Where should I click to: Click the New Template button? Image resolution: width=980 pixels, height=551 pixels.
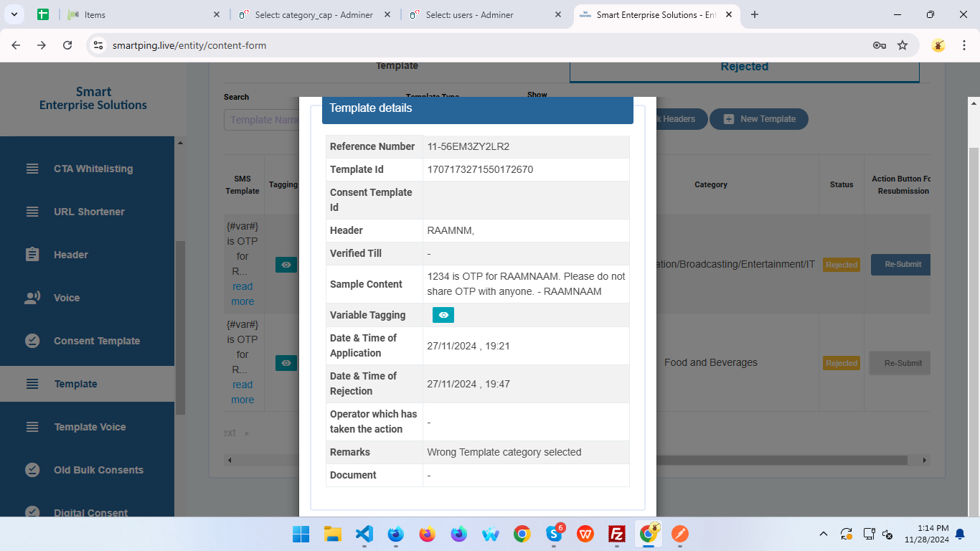[x=759, y=119]
